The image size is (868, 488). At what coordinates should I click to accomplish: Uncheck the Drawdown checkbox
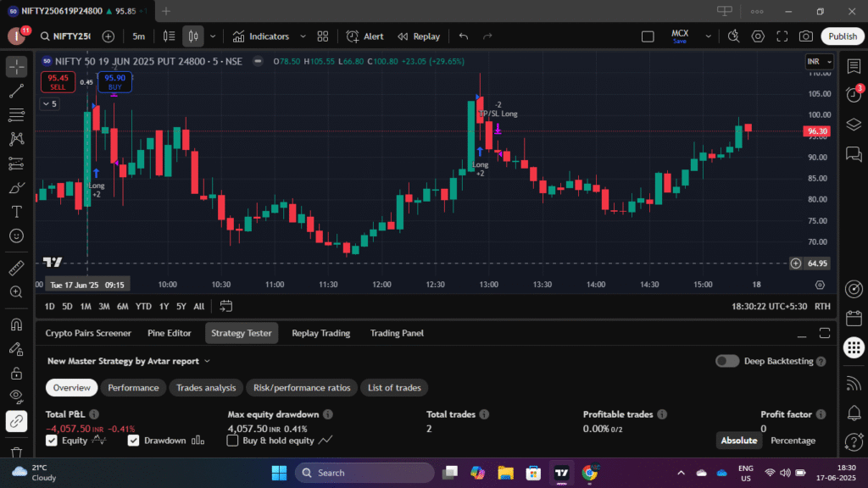point(133,441)
